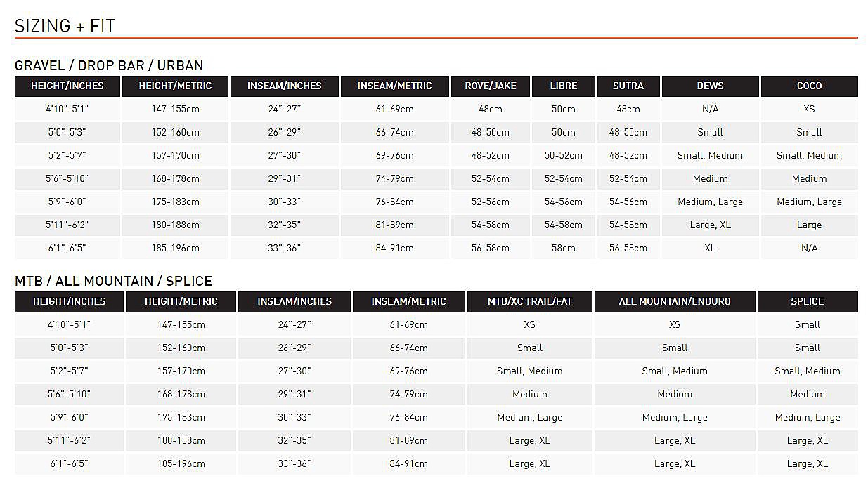The width and height of the screenshot is (868, 488).
Task: Click the DEWS column header
Action: point(710,86)
